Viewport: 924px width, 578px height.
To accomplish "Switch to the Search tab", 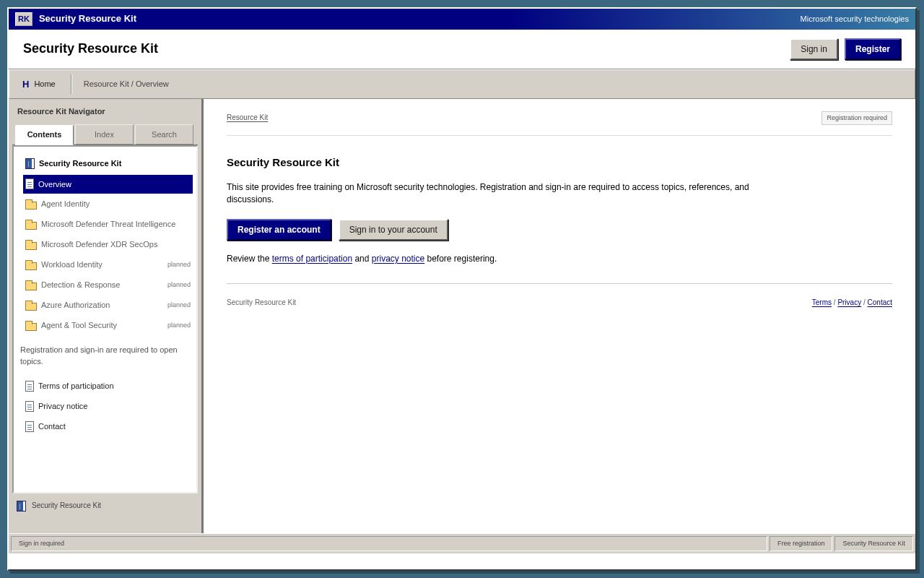I will pos(164,134).
